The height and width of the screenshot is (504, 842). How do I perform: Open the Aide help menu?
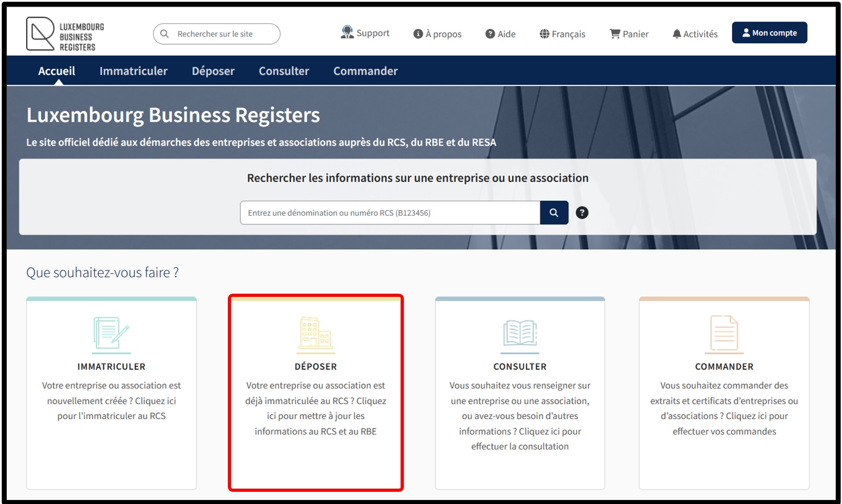500,34
